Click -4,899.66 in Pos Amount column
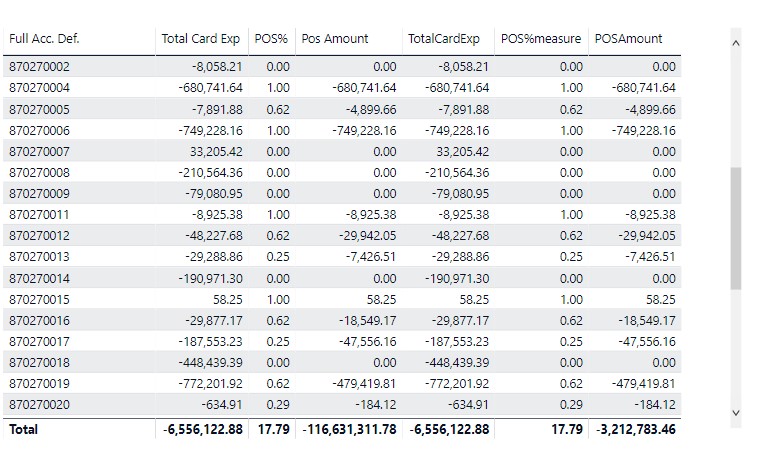 371,109
